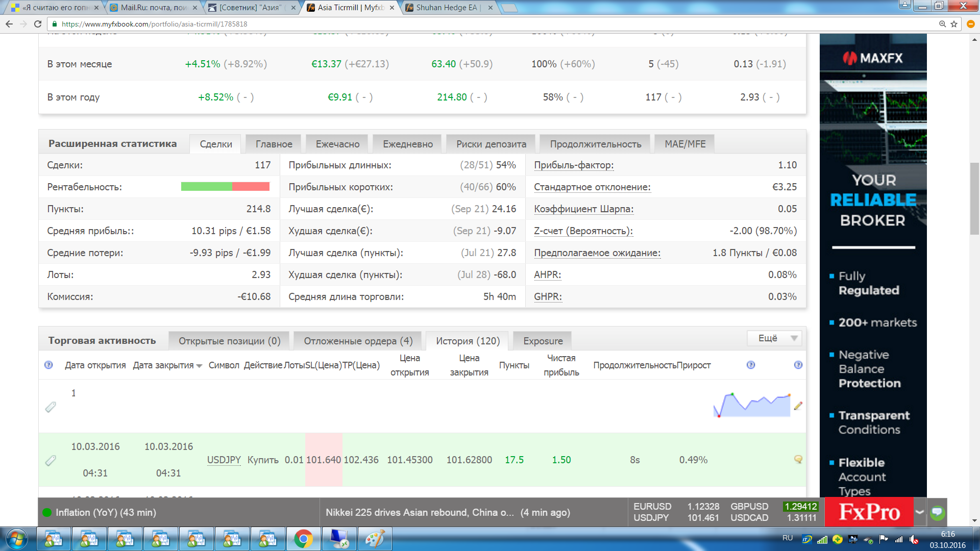Viewport: 980px width, 551px height.
Task: Open the USDJPY symbol link
Action: (x=224, y=460)
